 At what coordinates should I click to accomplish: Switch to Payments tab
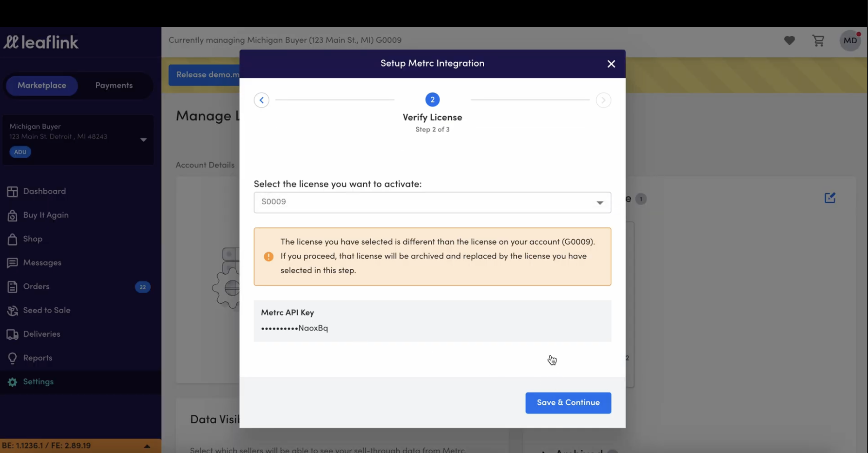click(114, 86)
